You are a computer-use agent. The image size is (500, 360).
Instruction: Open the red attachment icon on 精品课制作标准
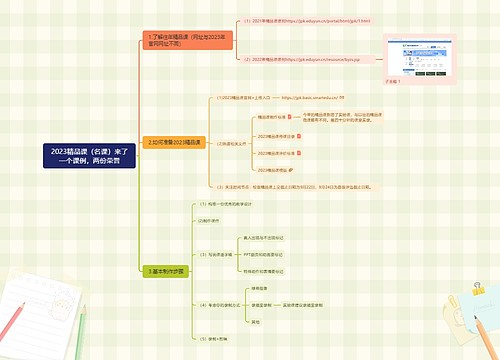point(289,117)
